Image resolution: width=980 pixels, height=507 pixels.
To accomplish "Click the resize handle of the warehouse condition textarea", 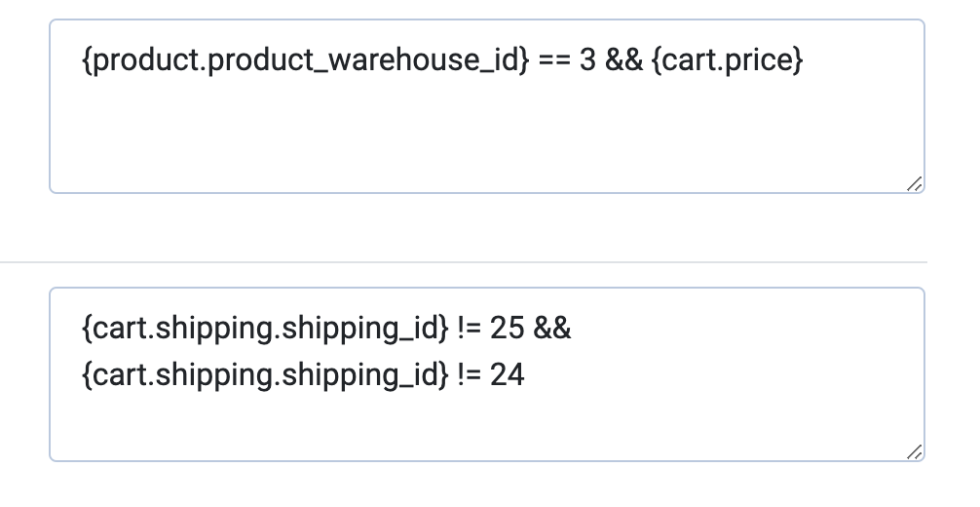I will pyautogui.click(x=915, y=184).
